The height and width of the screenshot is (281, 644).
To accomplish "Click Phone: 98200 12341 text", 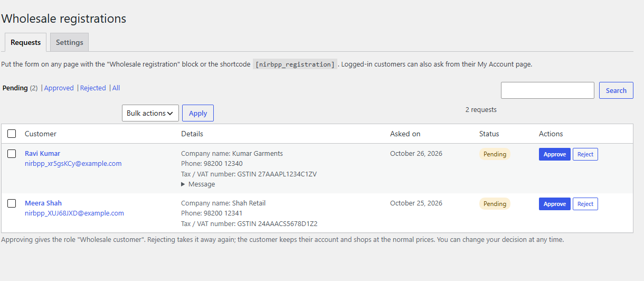I will click(x=212, y=213).
